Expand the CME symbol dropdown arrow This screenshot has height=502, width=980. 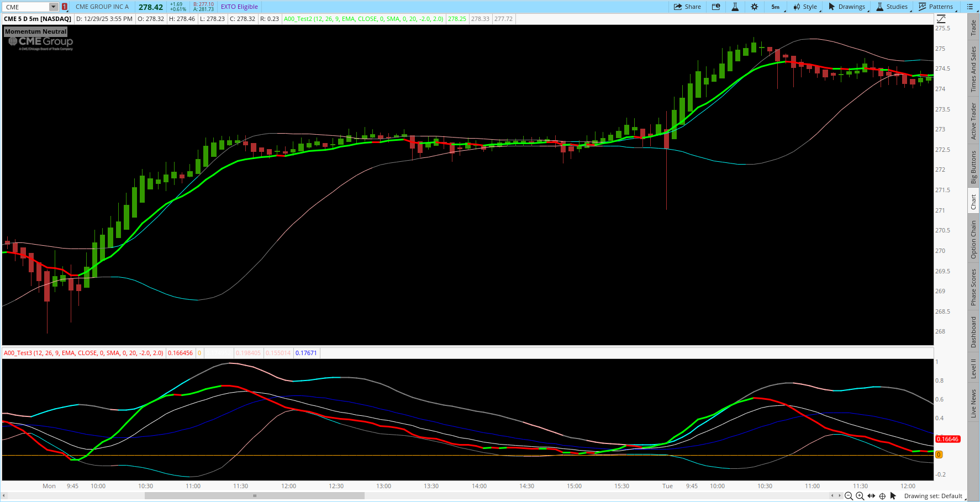pyautogui.click(x=54, y=7)
